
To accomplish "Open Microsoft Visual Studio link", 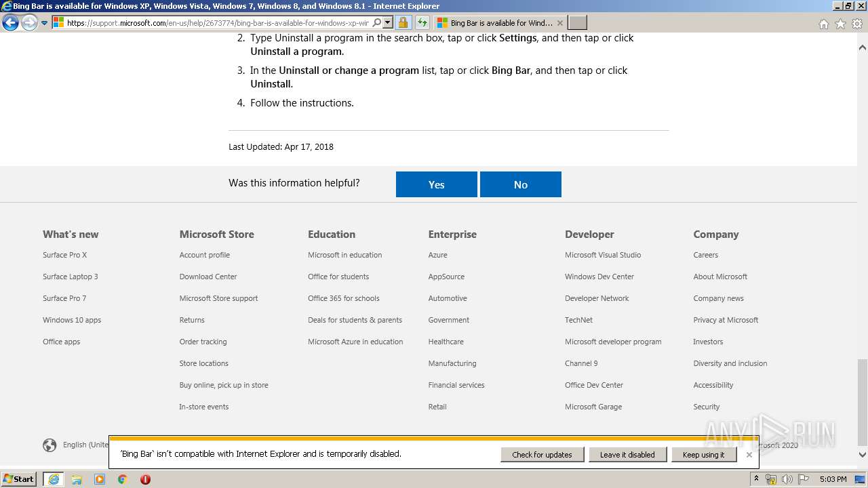I will (x=603, y=255).
